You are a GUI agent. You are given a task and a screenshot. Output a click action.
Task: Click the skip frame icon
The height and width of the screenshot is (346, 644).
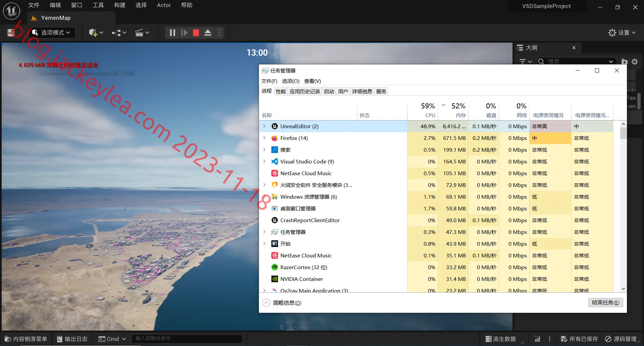click(x=184, y=33)
